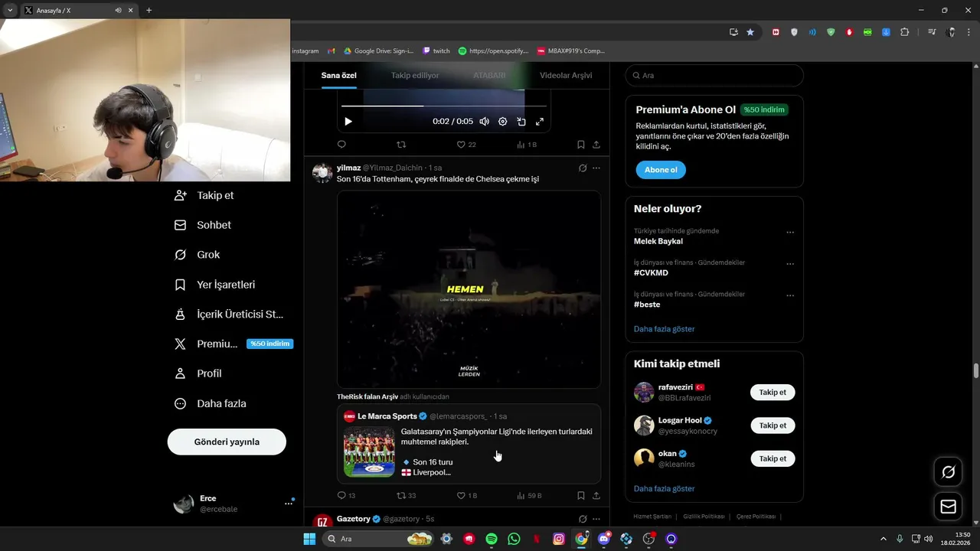Show more trends under Neler oluyor
Viewport: 980px width, 551px height.
point(665,329)
